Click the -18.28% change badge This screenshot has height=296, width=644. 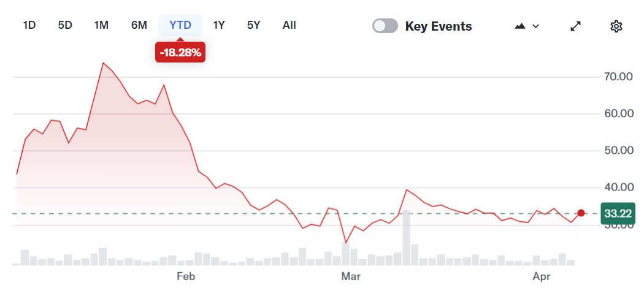[x=180, y=53]
